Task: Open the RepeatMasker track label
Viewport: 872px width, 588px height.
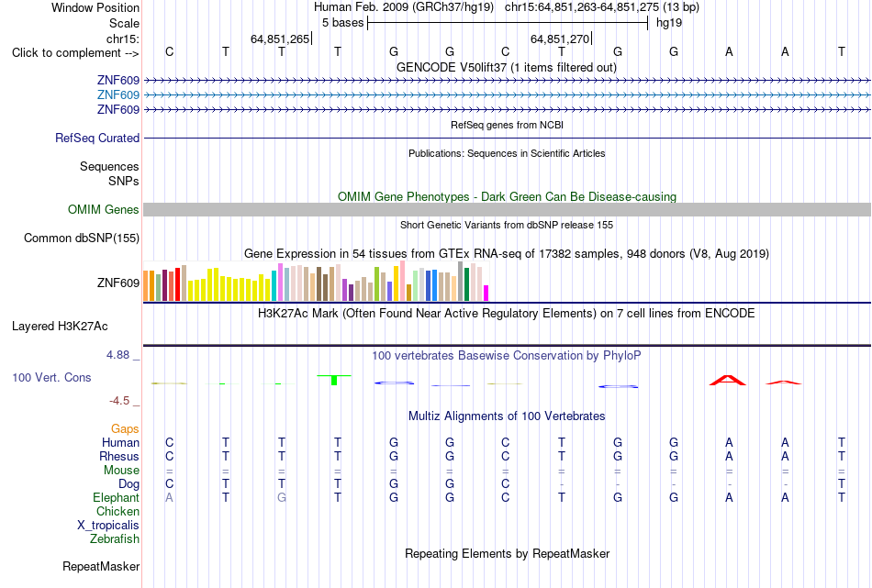Action: coord(101,566)
